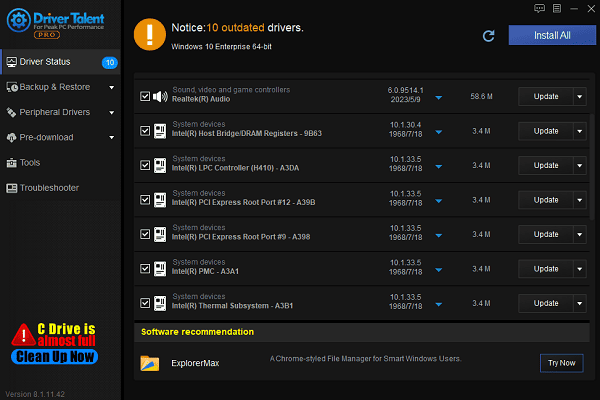Click the Host Bridge/DRAM Registers device icon
This screenshot has width=600, height=400.
coord(160,131)
